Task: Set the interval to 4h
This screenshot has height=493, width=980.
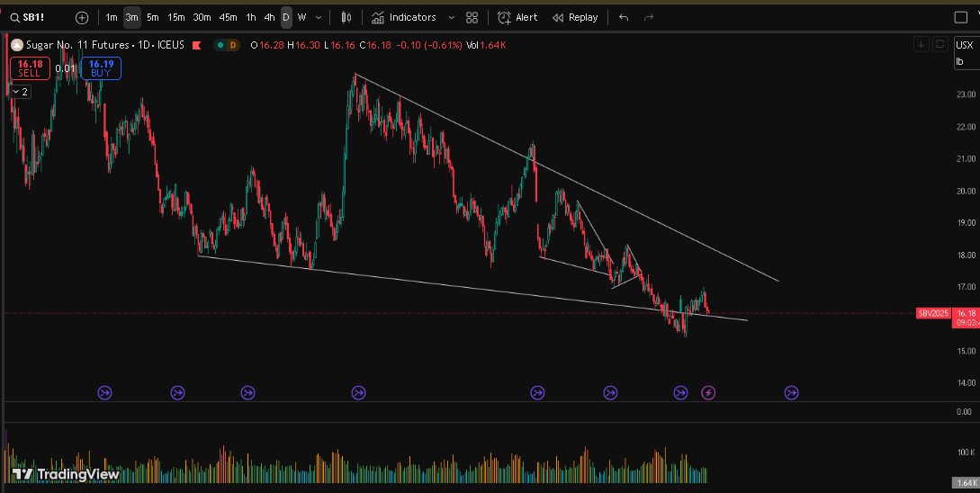Action: click(x=269, y=17)
